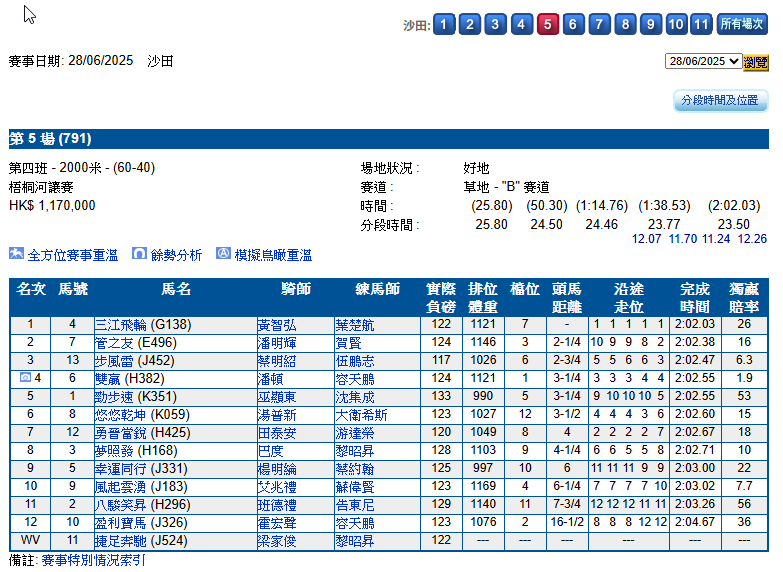The image size is (783, 572).
Task: Open horse 盈利寶馬 (J326)
Action: 141,523
